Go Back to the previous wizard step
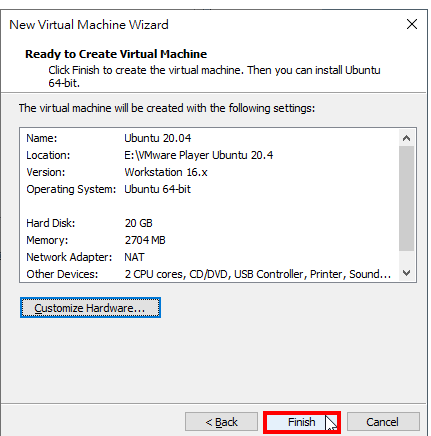The image size is (431, 436). (221, 422)
